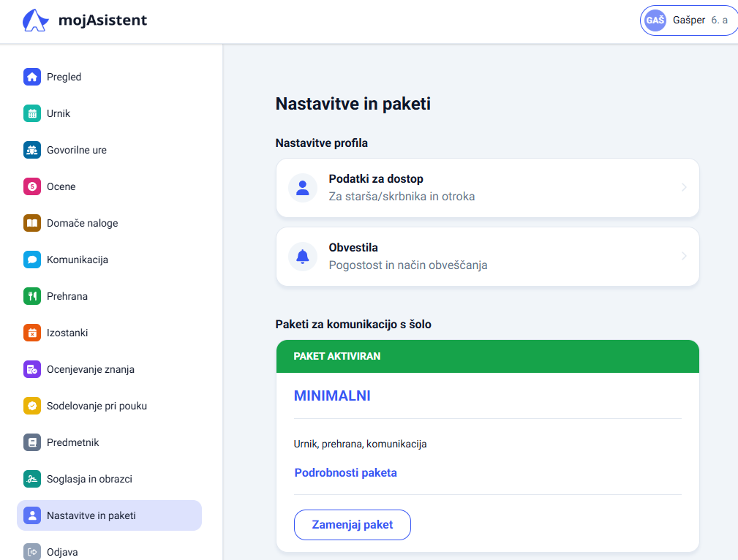Screen dimensions: 738x560
Task: Click Ocenjevanje znanja purple icon
Action: coord(32,369)
